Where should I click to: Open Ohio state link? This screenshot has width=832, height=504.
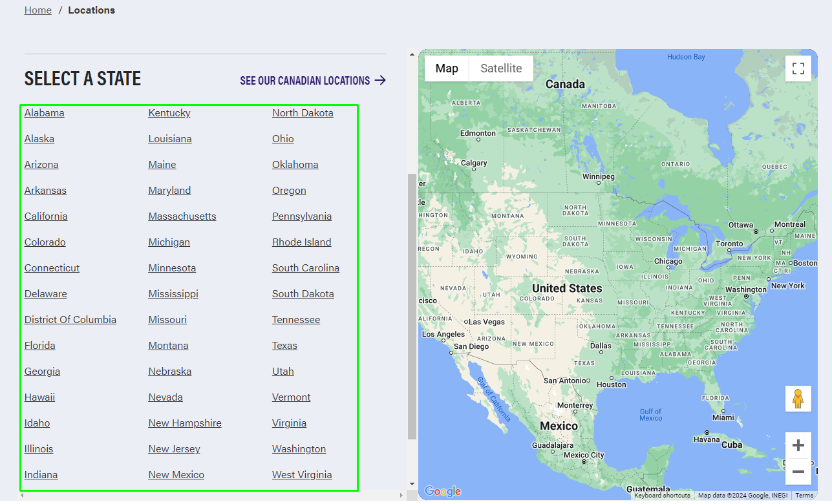[x=283, y=139]
